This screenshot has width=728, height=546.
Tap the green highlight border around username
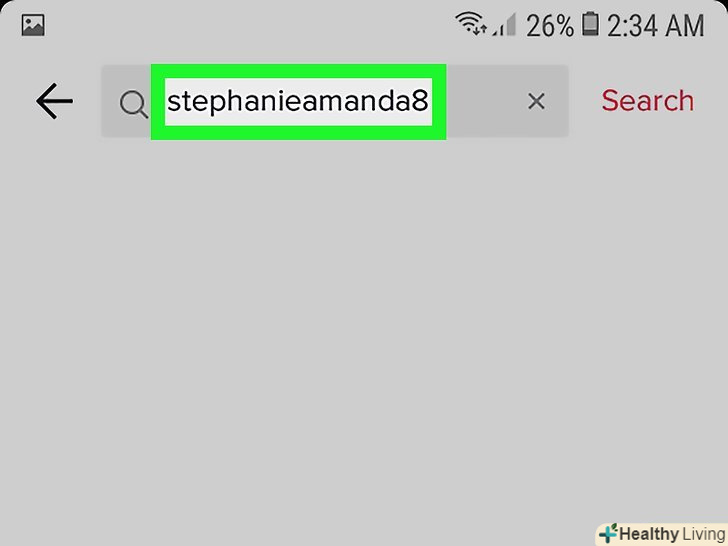[x=299, y=71]
